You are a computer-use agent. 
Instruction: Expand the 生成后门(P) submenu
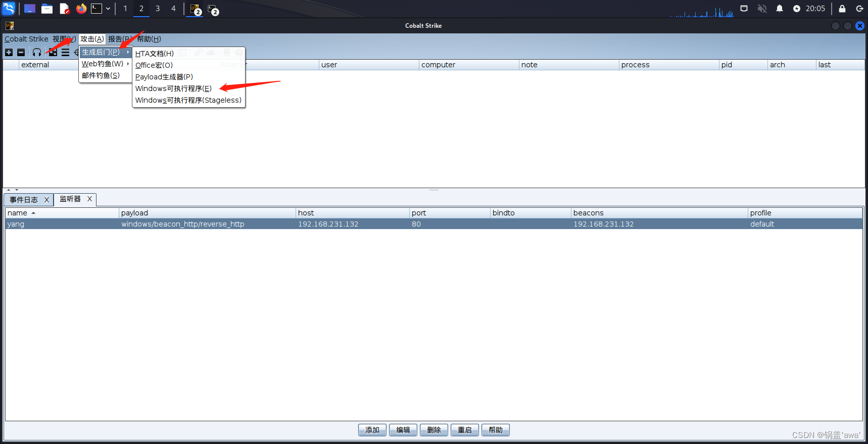click(x=105, y=52)
